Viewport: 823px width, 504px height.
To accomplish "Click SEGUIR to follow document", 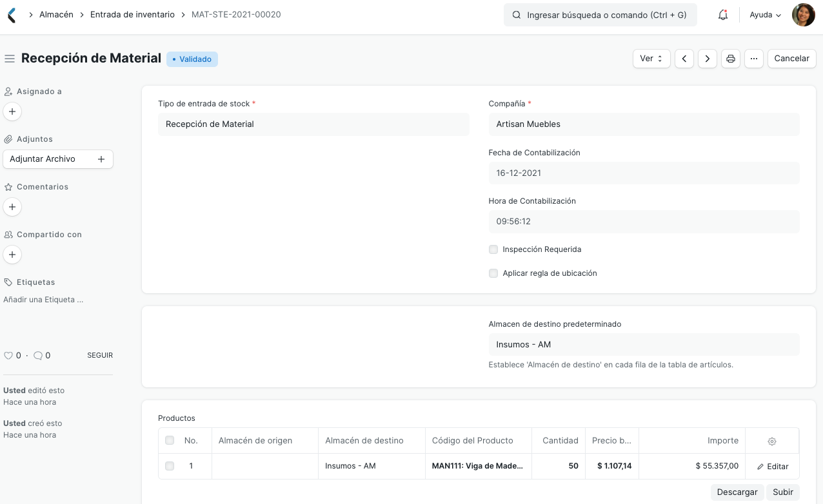I will [x=100, y=355].
